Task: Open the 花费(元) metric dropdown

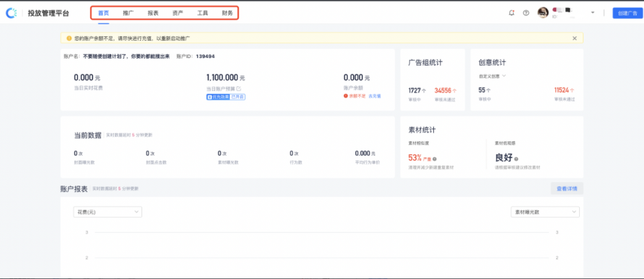Action: 108,212
